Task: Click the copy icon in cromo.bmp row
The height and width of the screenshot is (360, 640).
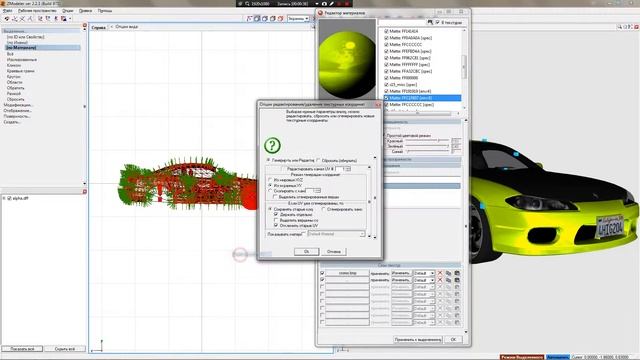Action: pos(448,273)
